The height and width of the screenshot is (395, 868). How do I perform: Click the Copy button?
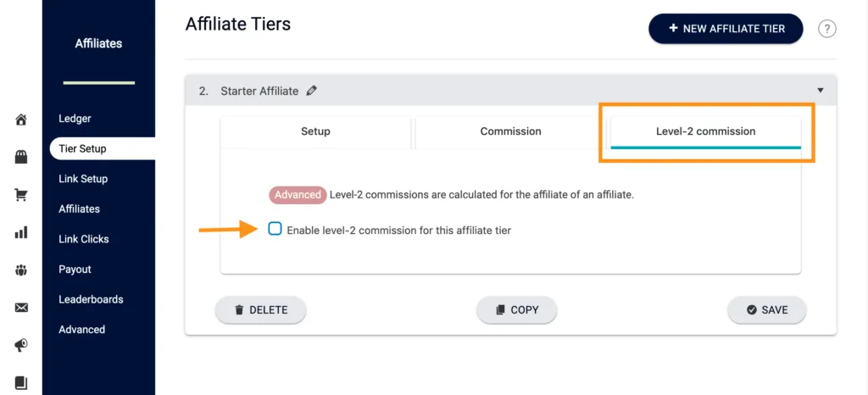click(x=516, y=310)
